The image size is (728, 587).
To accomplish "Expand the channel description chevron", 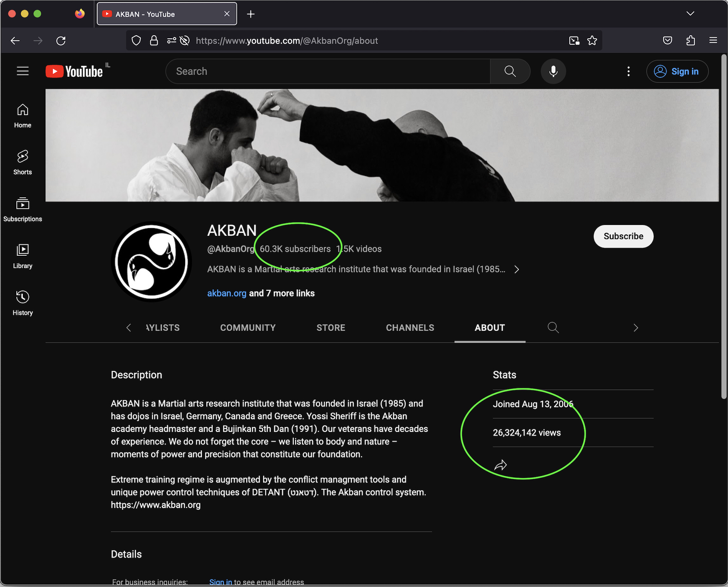I will coord(517,269).
